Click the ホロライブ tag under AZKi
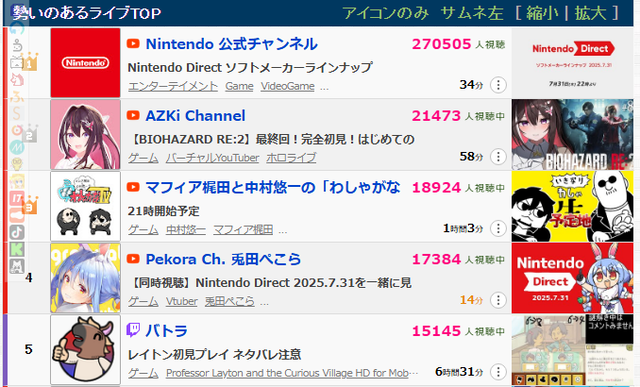 [x=291, y=158]
